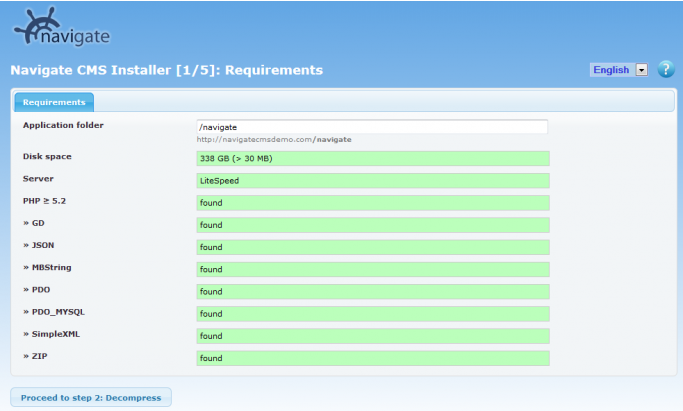The width and height of the screenshot is (683, 411).
Task: Click the found field for MBString
Action: click(x=373, y=270)
